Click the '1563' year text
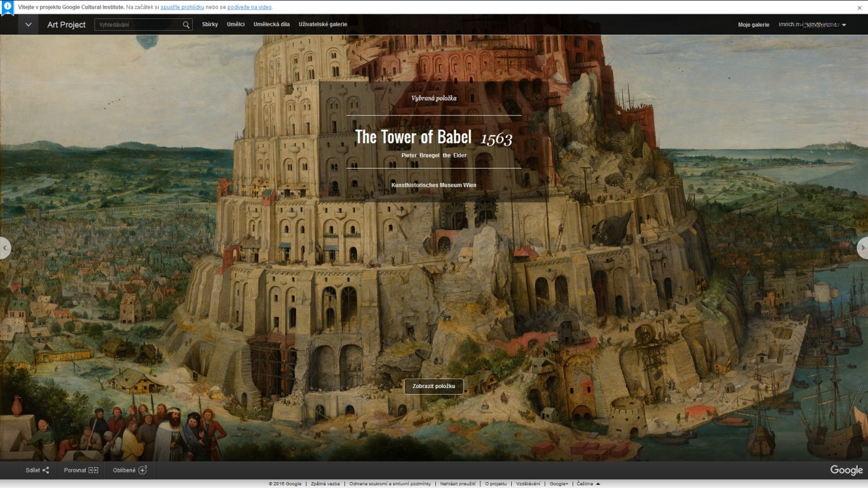 pos(497,138)
